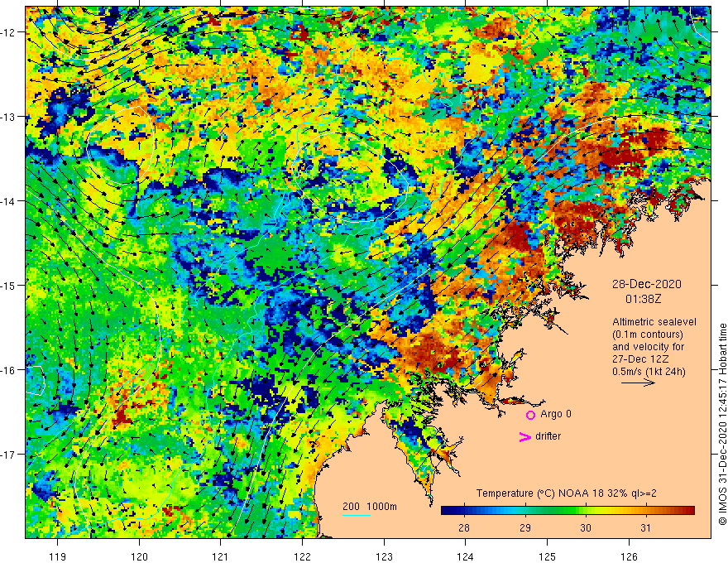Click the longitude axis label '122'
Image resolution: width=728 pixels, height=563 pixels.
click(x=302, y=556)
